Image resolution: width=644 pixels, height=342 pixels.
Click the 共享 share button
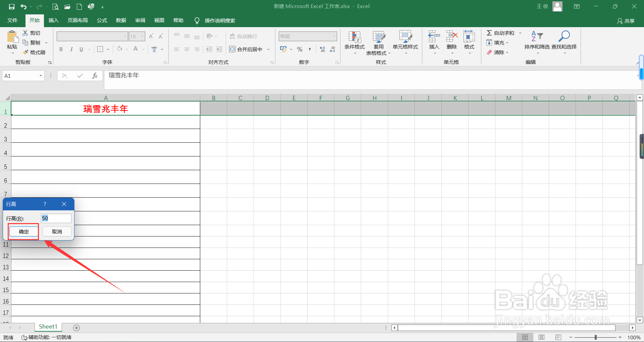(x=626, y=21)
